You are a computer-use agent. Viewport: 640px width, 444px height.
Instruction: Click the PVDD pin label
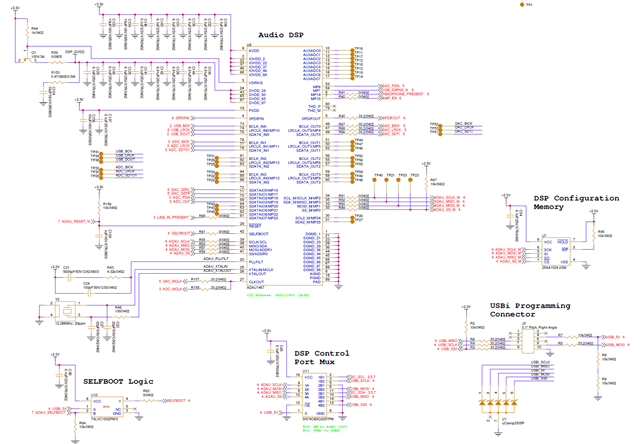click(x=254, y=110)
